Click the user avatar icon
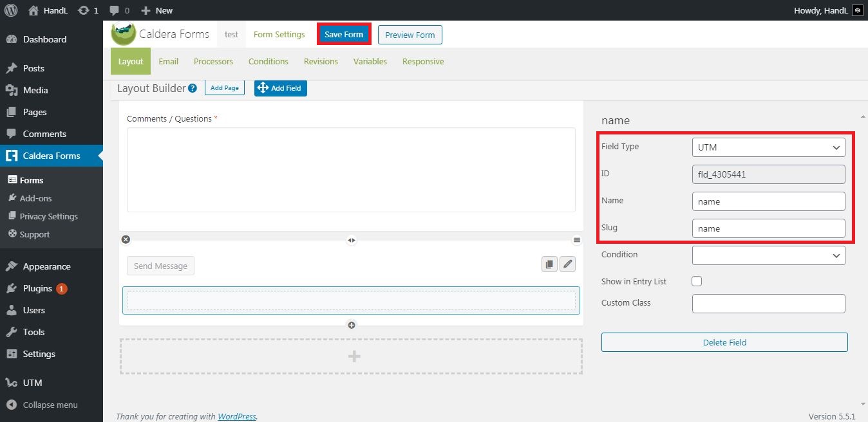Image resolution: width=868 pixels, height=422 pixels. coord(857,10)
